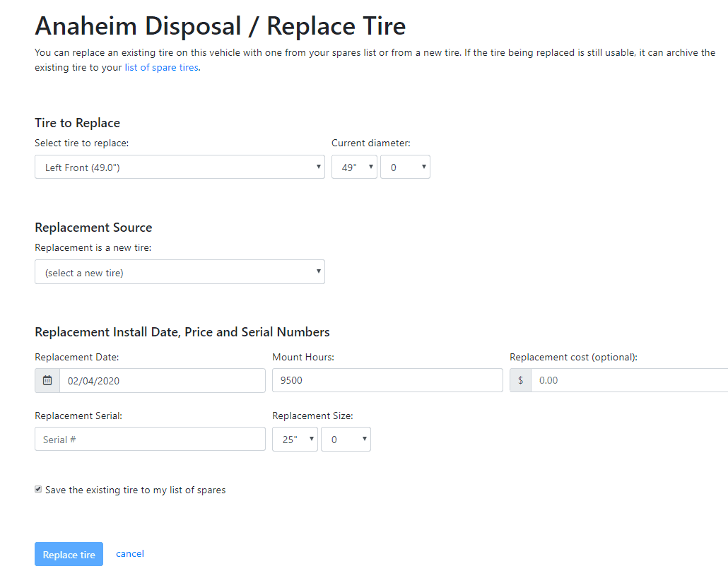This screenshot has width=728, height=571.
Task: Open the Select tire to replace dropdown
Action: click(x=180, y=167)
